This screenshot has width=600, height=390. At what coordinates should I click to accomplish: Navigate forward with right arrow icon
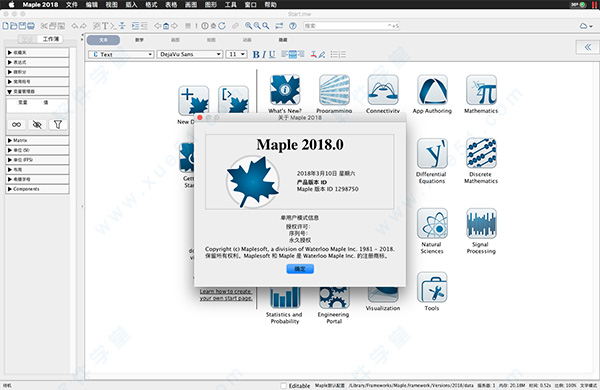click(174, 26)
